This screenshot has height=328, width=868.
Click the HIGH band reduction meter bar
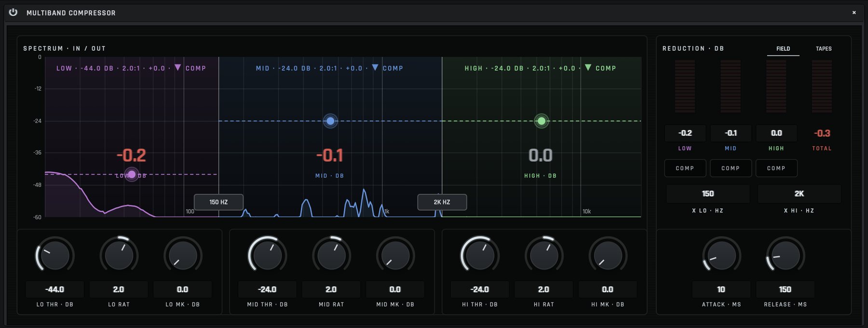776,86
